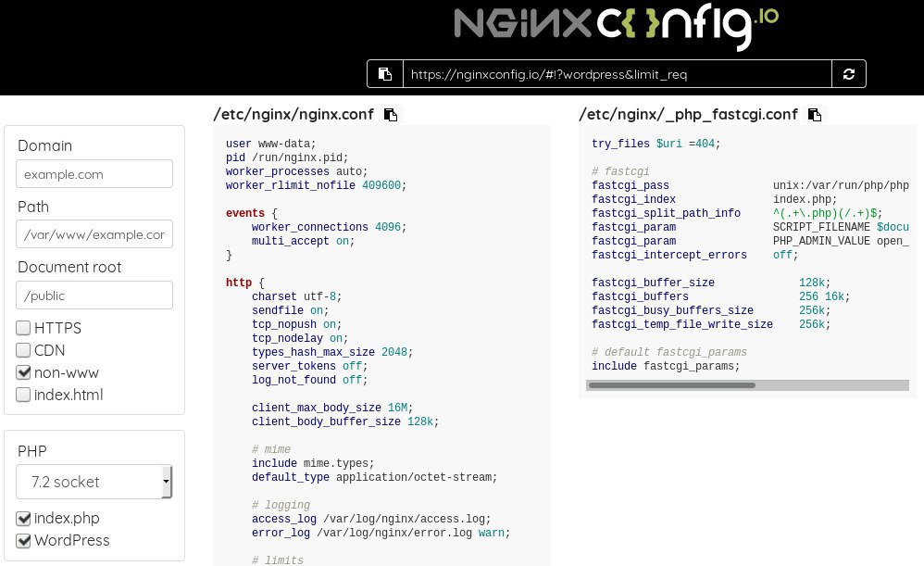
Task: Copy nginx.conf contents via clipboard icon
Action: point(391,114)
